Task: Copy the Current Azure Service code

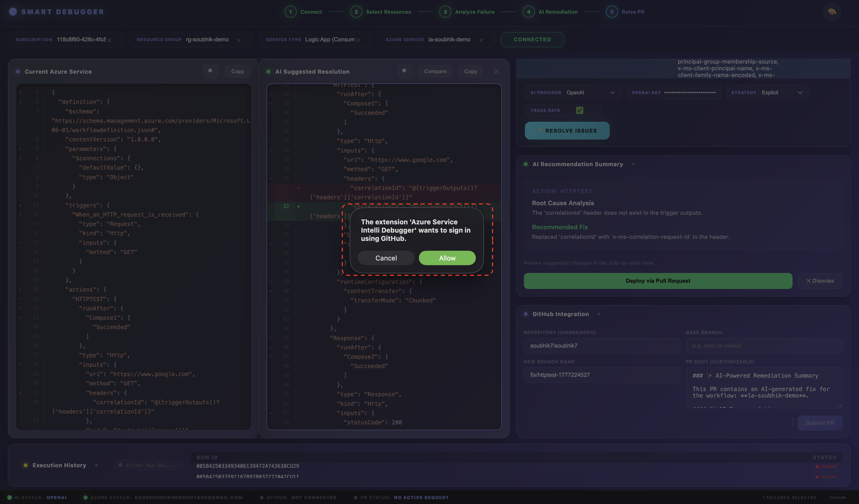Action: pyautogui.click(x=238, y=71)
